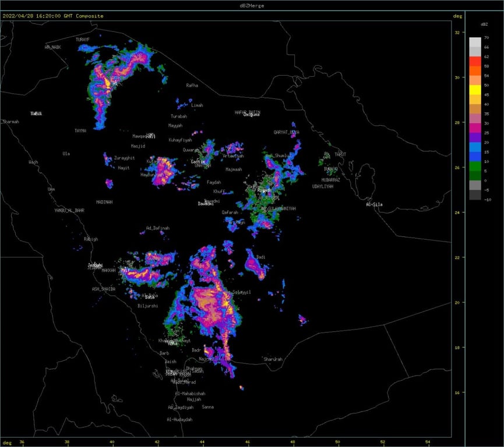Click the MADINAH city label
504x447 pixels.
point(104,202)
